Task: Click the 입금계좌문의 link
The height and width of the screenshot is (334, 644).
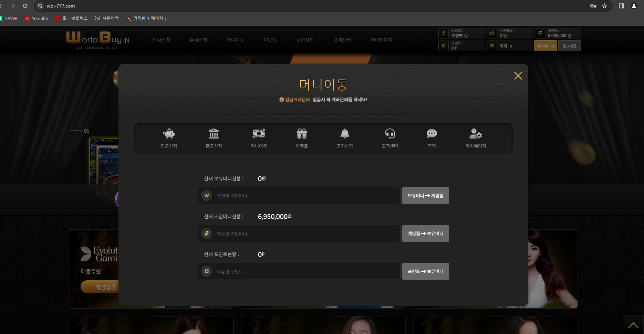Action: pyautogui.click(x=297, y=100)
